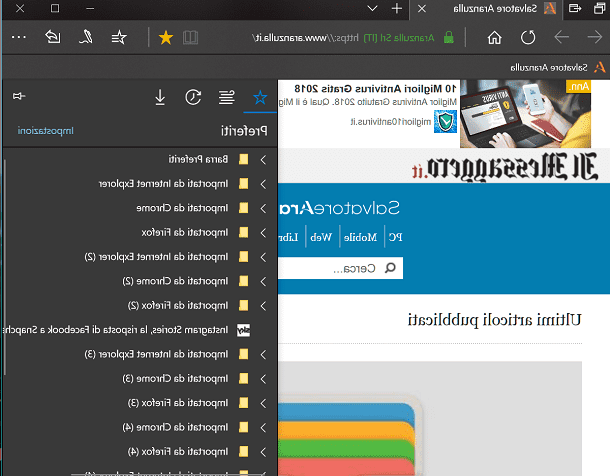Expand Importati da Chrome (2) chevron
610x476 pixels.
[263, 281]
